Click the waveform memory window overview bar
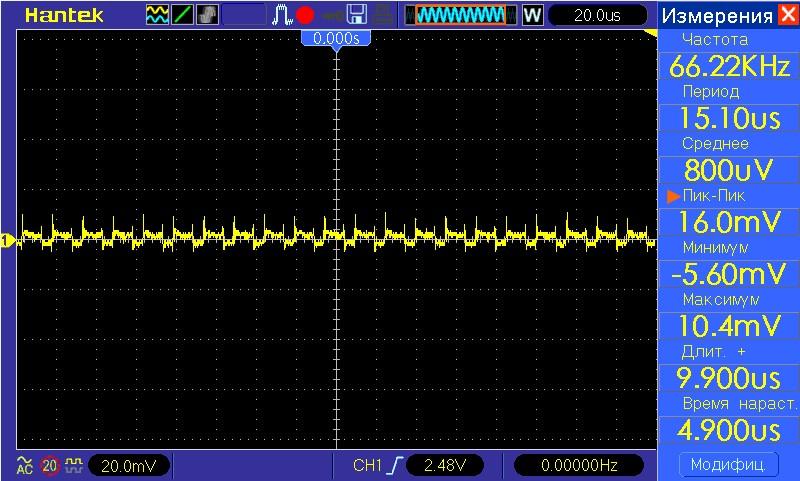This screenshot has height=481, width=800. (461, 15)
